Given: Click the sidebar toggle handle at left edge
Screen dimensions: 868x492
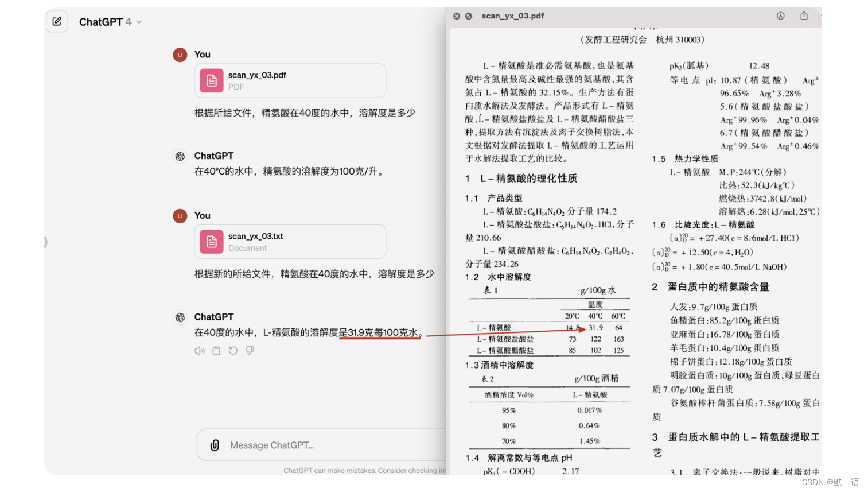Looking at the screenshot, I should tap(46, 242).
